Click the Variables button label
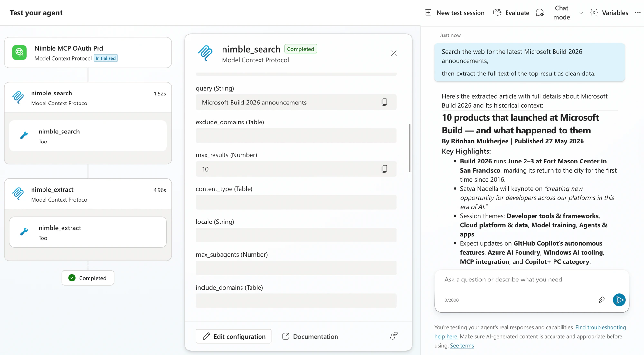 click(x=615, y=13)
